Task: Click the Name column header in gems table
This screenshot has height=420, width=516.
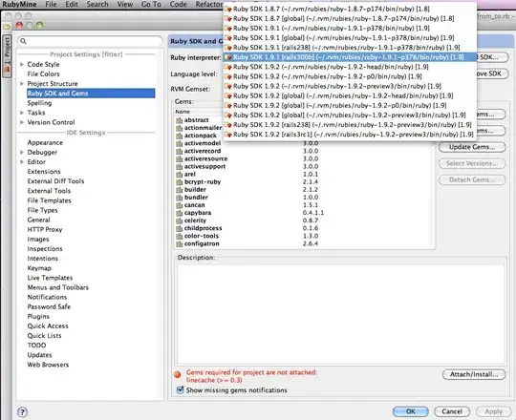Action: pos(183,112)
